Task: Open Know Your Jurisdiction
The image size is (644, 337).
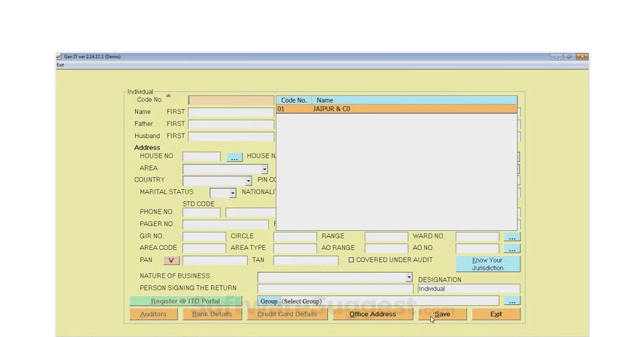Action: pyautogui.click(x=488, y=263)
